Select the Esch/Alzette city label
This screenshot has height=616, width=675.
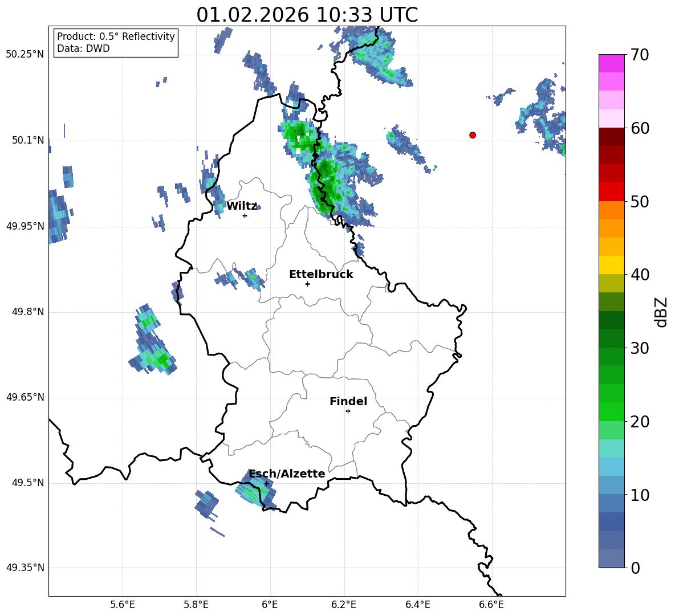click(287, 474)
